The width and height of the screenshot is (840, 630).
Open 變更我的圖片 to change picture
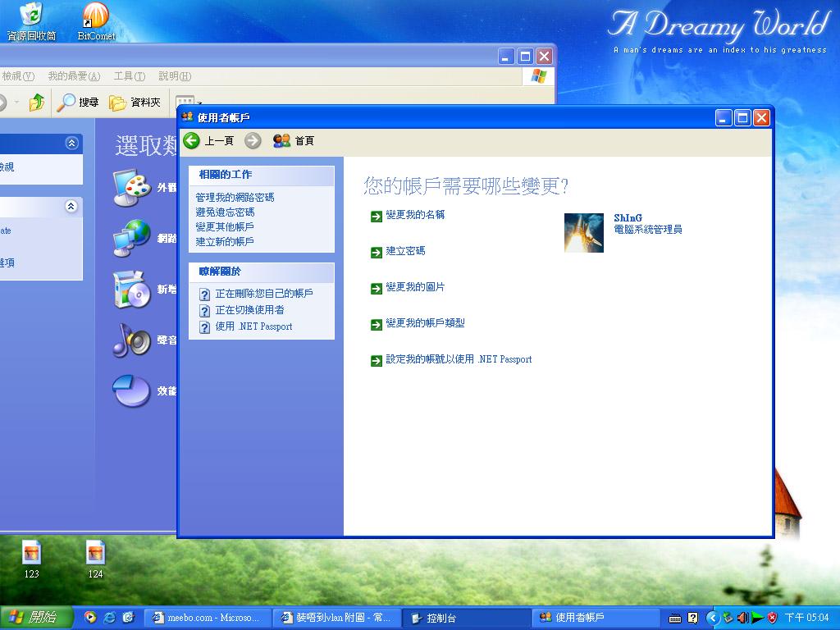pyautogui.click(x=415, y=287)
